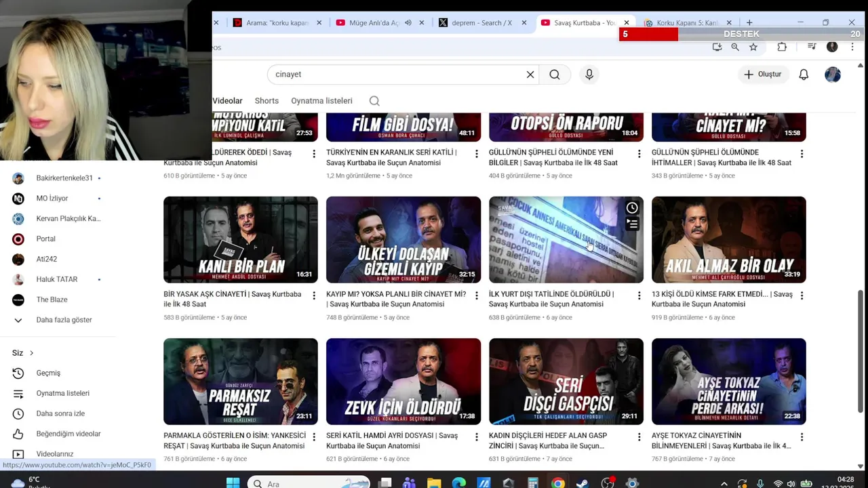This screenshot has width=868, height=488.
Task: Open 'ÜLKEYİ DOLAŞAN GİZEMLİ KAYIP' thumbnail
Action: click(403, 240)
